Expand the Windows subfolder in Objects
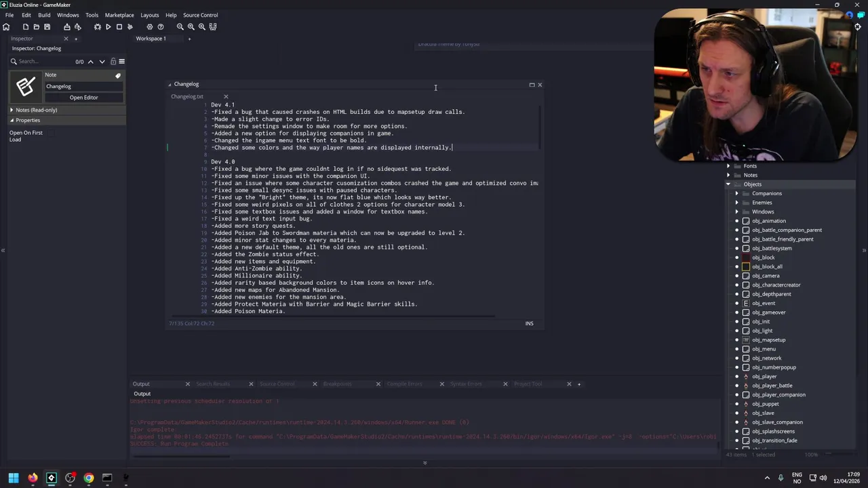This screenshot has width=868, height=488. pos(737,211)
